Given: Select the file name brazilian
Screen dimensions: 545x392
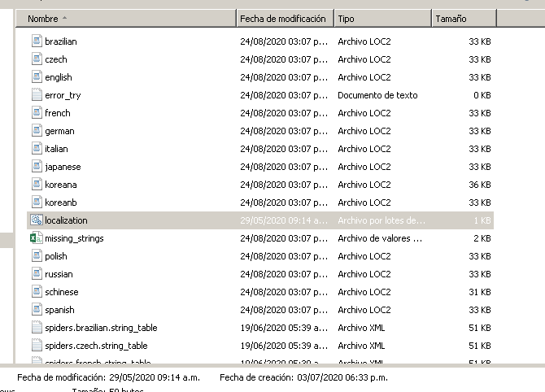Looking at the screenshot, I should [x=61, y=41].
